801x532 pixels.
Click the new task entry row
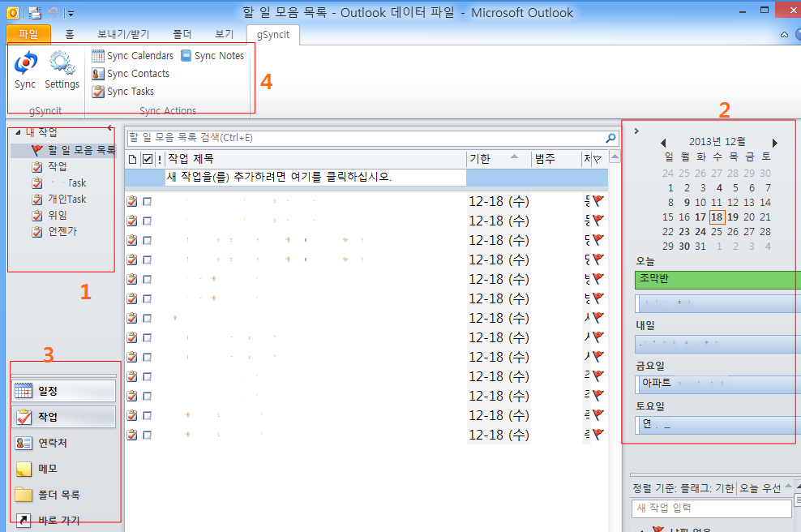315,178
